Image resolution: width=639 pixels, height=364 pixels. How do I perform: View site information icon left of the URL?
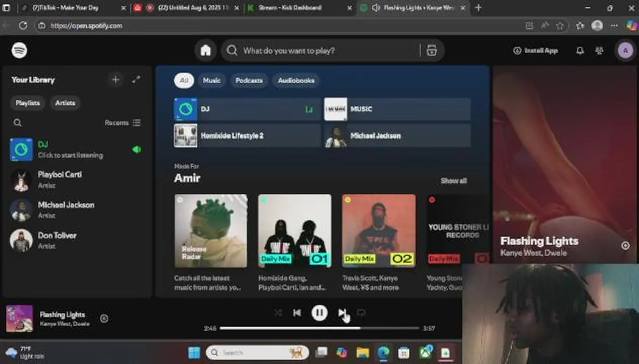pos(42,26)
